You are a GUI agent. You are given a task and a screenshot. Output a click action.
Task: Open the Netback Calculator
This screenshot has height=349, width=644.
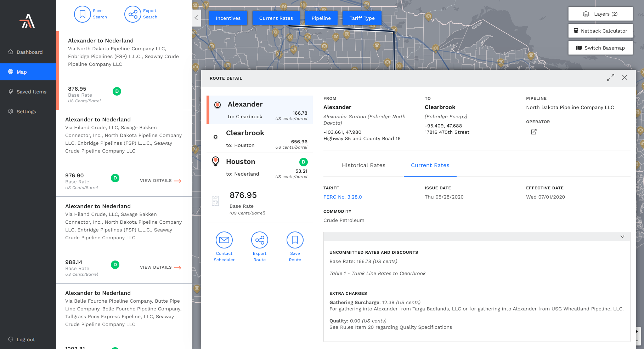pyautogui.click(x=600, y=31)
